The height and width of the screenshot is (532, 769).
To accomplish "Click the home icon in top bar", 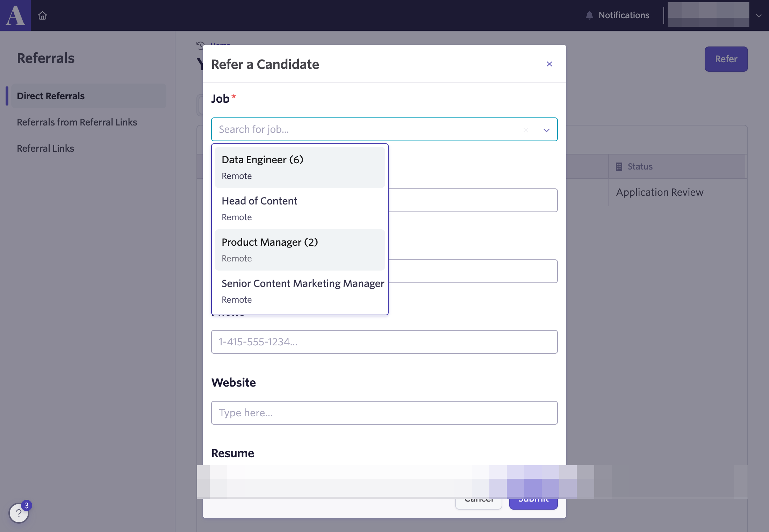I will click(42, 15).
